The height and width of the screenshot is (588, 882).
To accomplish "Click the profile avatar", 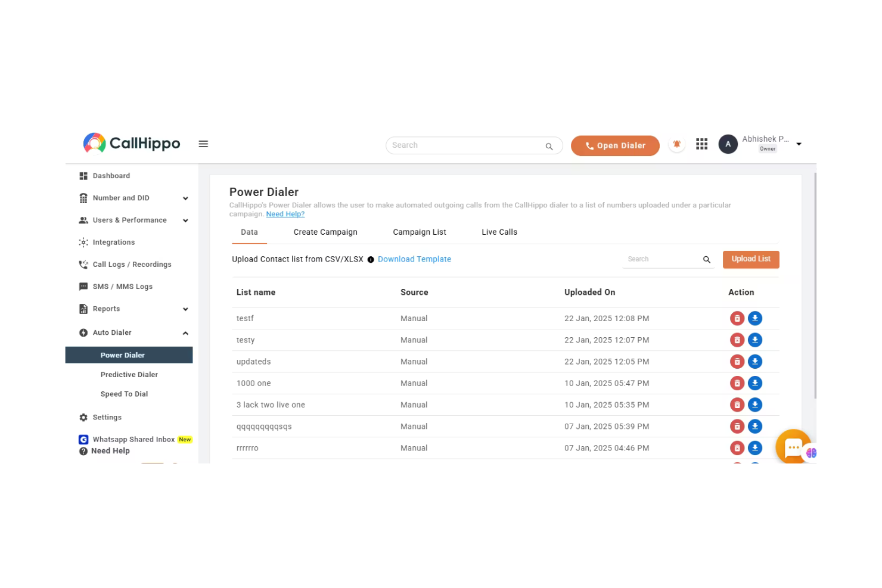I will point(728,144).
